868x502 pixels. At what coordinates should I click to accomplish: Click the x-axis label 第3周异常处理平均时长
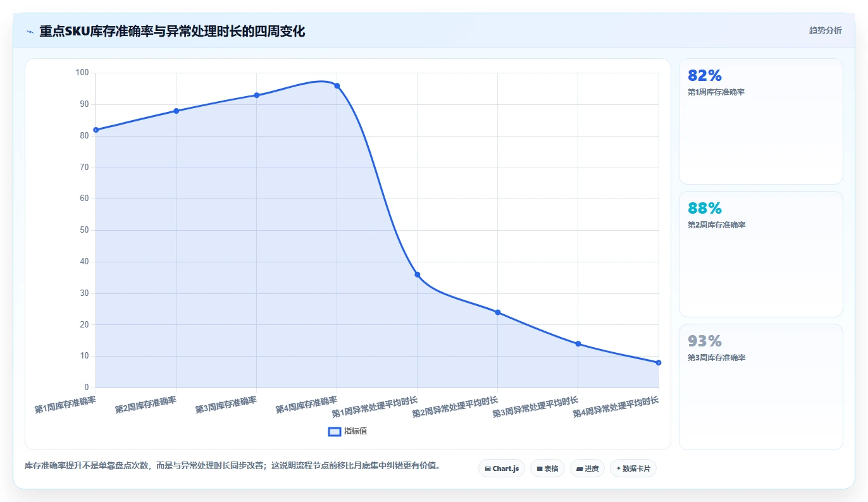(535, 408)
